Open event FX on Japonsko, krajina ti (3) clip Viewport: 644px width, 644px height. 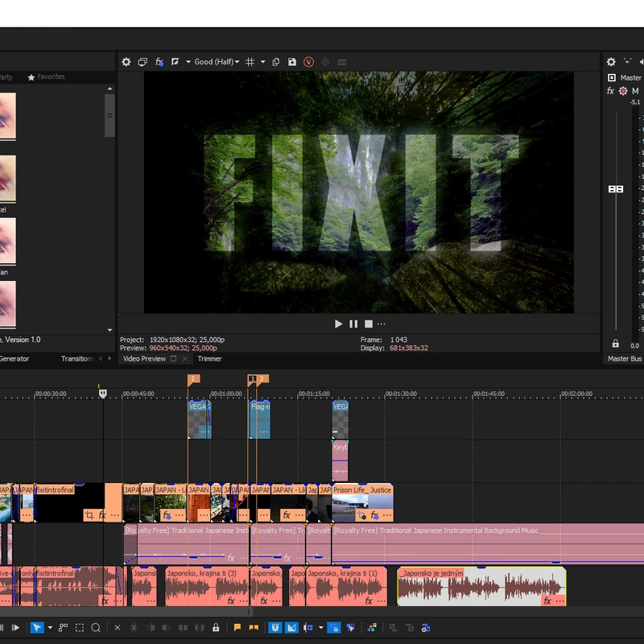coord(231,601)
